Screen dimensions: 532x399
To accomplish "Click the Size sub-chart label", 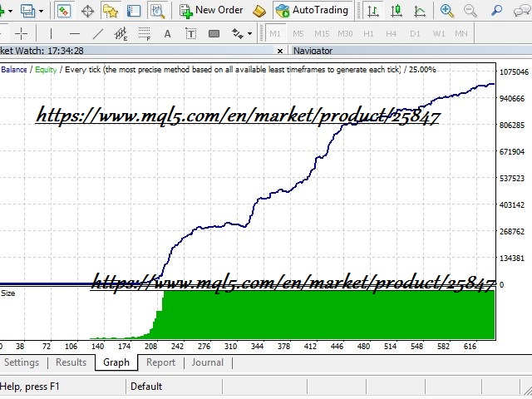I will coord(8,293).
